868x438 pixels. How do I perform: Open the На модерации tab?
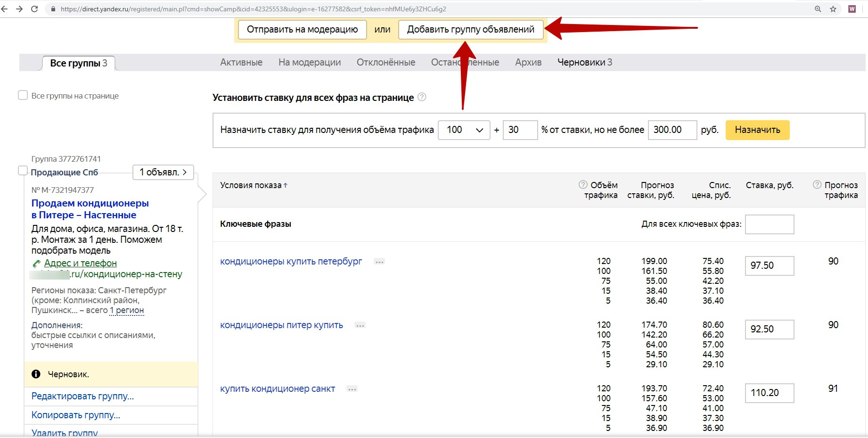(x=310, y=62)
